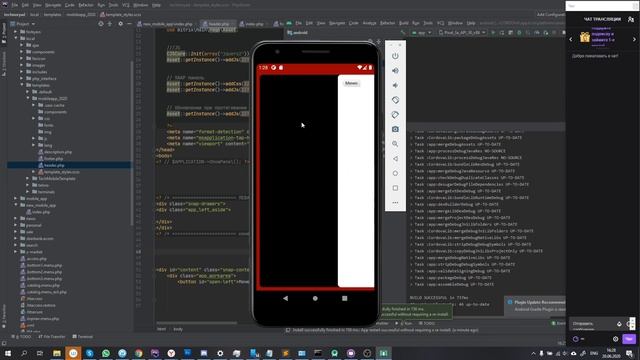Select description.php in project tree
Screen dimensions: 640x360
(58, 152)
